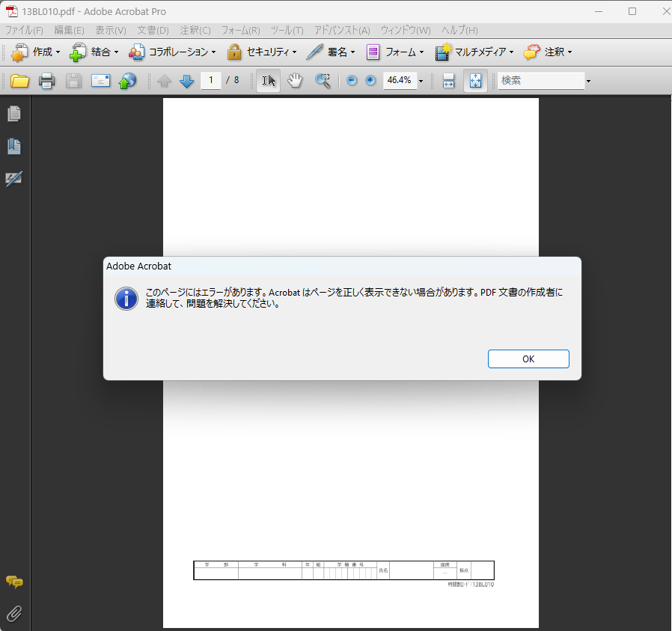Image resolution: width=672 pixels, height=631 pixels.
Task: Open the 表示(V) menu
Action: (x=111, y=31)
